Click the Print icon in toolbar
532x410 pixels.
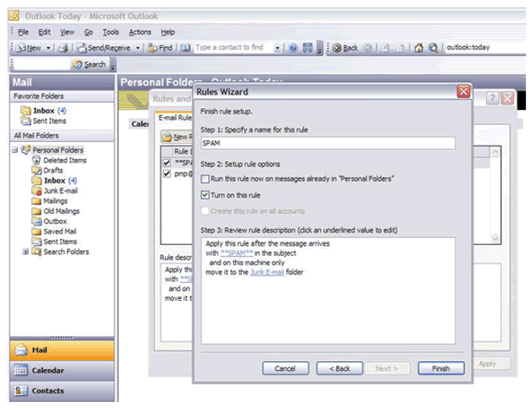coord(63,48)
